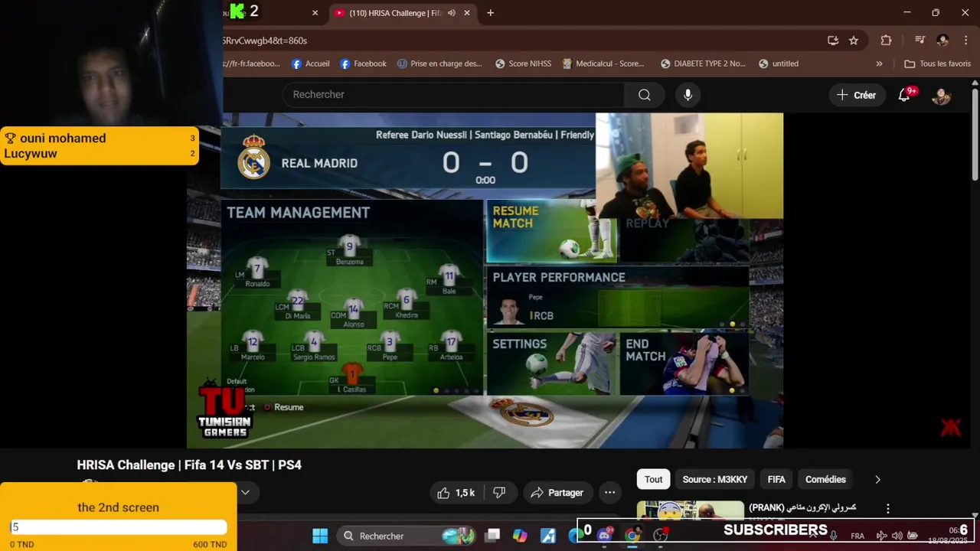Image resolution: width=980 pixels, height=551 pixels.
Task: Click the PRANK suggested video thumbnail
Action: click(690, 510)
